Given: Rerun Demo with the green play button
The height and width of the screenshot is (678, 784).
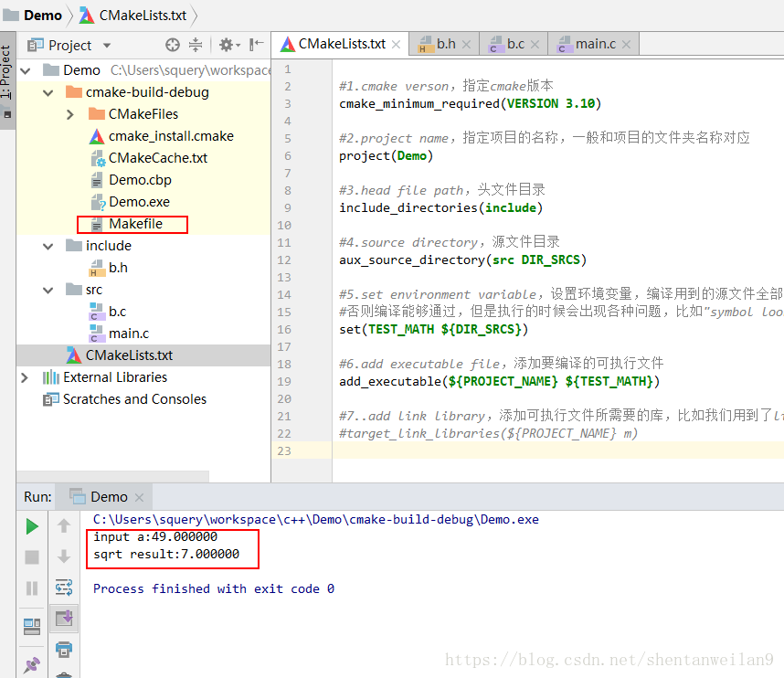Looking at the screenshot, I should tap(32, 526).
